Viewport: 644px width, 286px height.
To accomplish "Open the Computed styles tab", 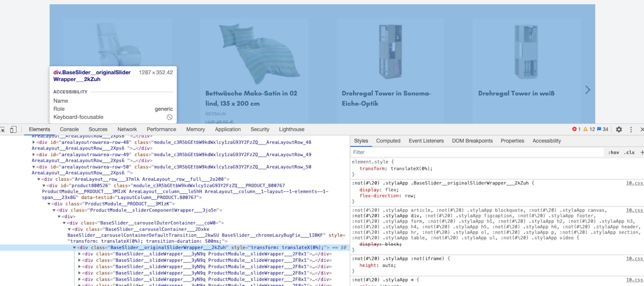I will point(388,141).
